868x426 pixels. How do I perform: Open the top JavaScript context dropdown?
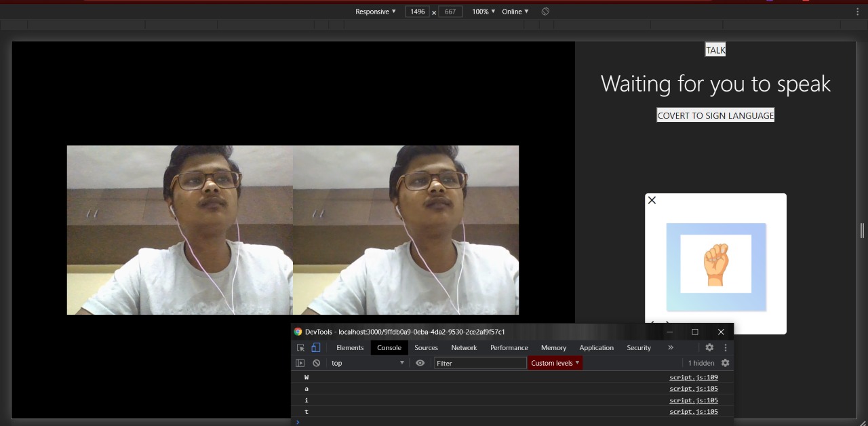368,363
